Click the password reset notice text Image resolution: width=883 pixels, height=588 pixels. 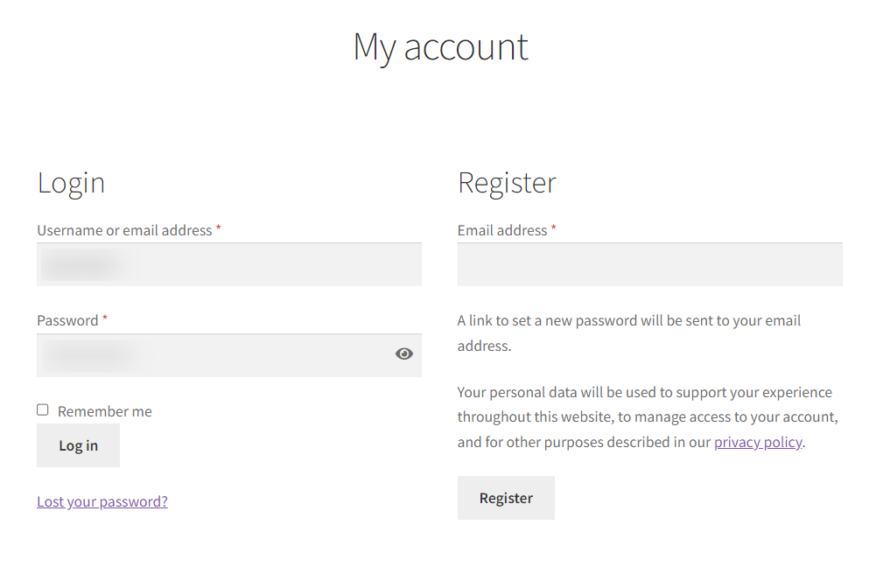pyautogui.click(x=628, y=332)
